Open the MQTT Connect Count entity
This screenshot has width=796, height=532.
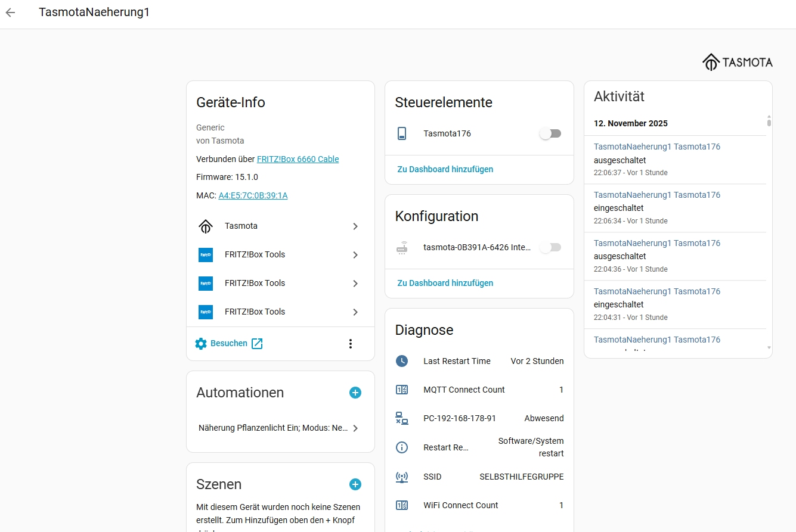pyautogui.click(x=464, y=390)
